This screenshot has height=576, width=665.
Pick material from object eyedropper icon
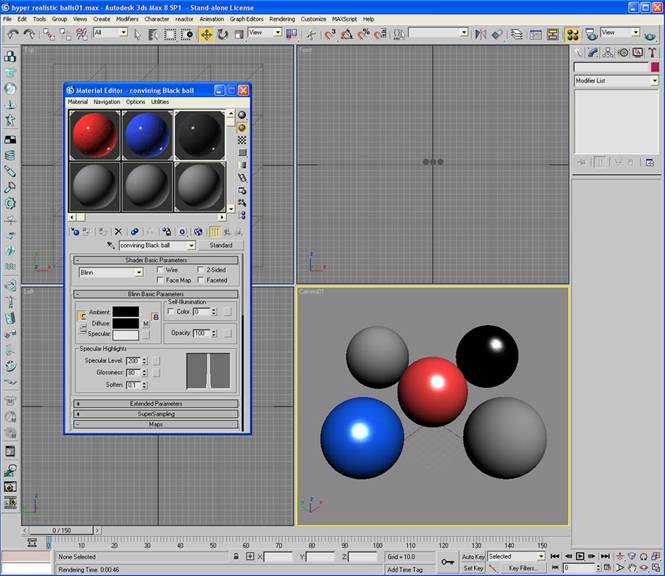click(111, 245)
